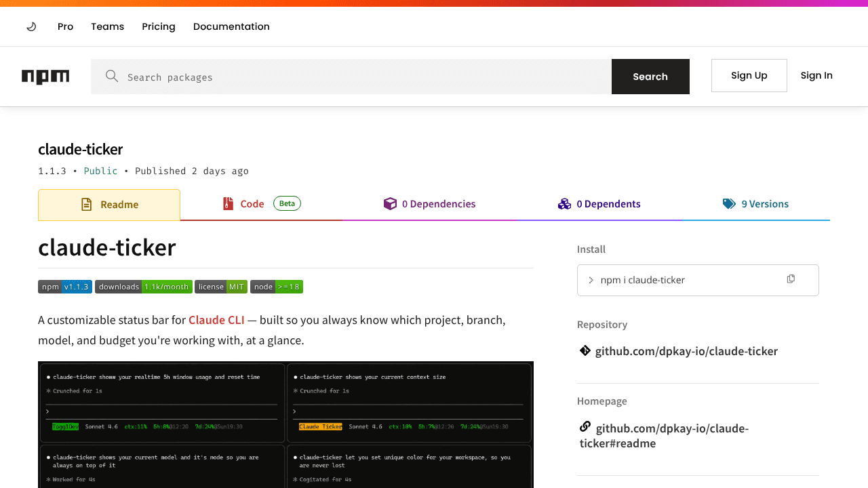Click the downloads 1.1k/month badge
This screenshot has width=868, height=488.
pyautogui.click(x=144, y=287)
